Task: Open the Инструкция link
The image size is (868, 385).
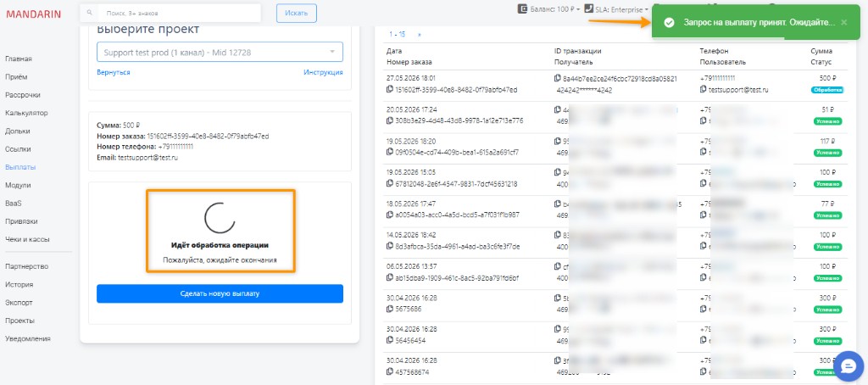Action: (323, 73)
